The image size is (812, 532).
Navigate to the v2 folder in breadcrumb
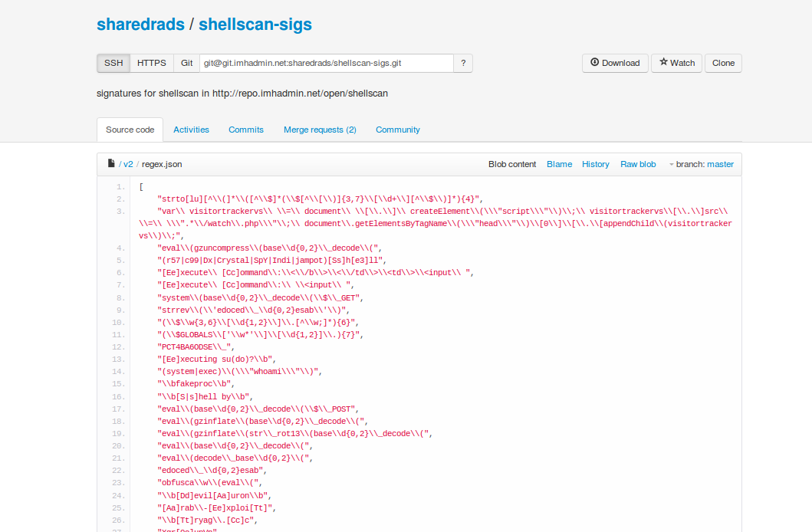[128, 164]
